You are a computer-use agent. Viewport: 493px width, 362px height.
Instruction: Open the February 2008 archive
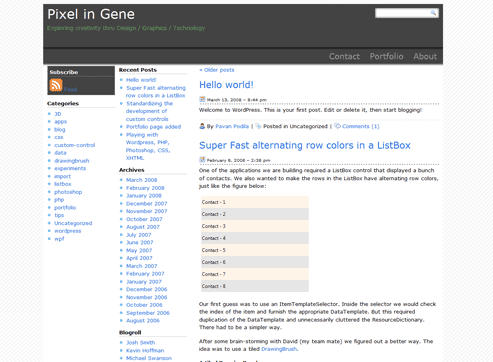pos(145,188)
